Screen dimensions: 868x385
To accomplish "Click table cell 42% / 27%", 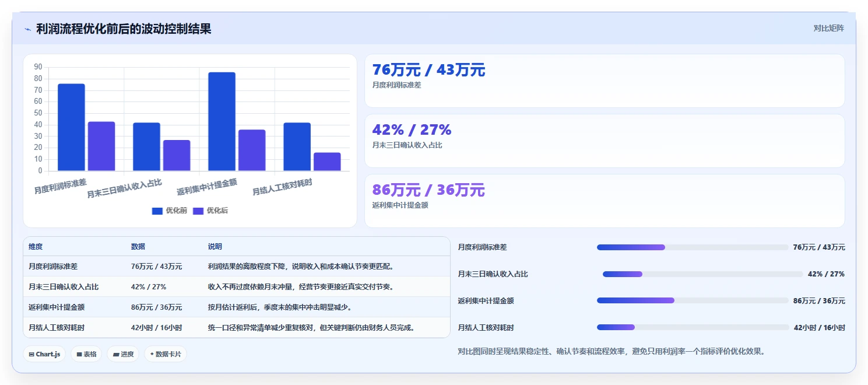I will [149, 287].
